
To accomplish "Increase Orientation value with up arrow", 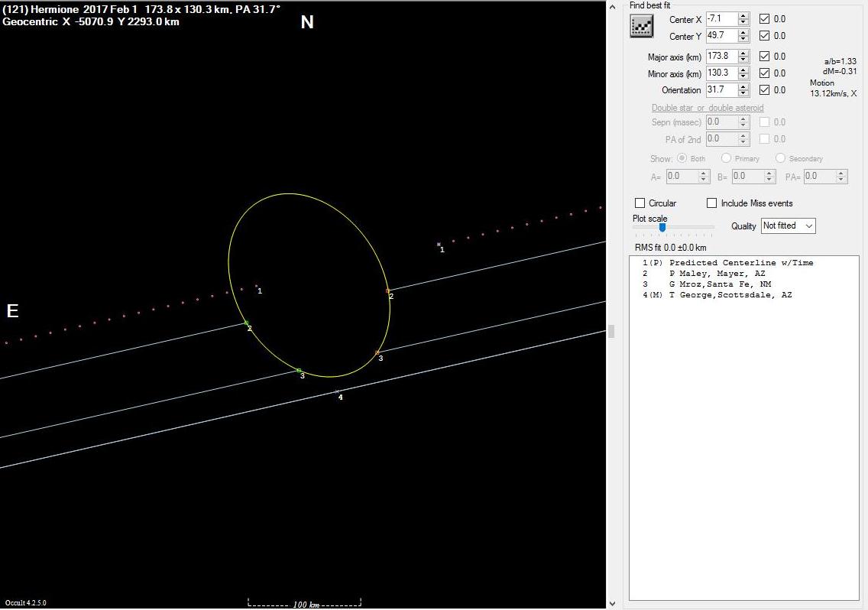I will 743,87.
